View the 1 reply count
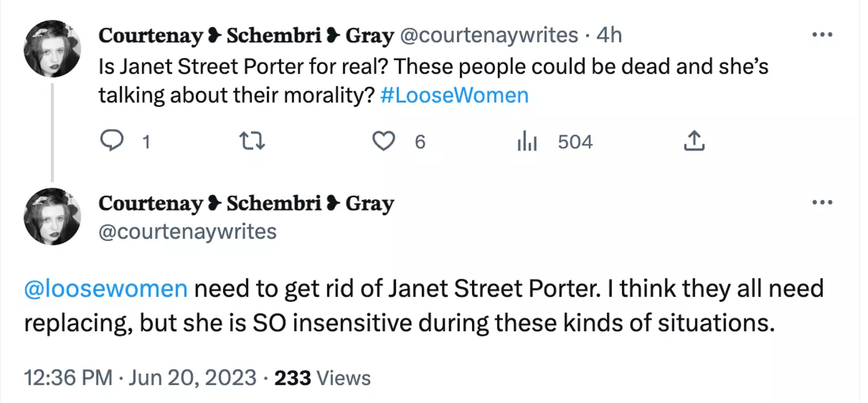Screen dimensions: 868x403 point(144,142)
